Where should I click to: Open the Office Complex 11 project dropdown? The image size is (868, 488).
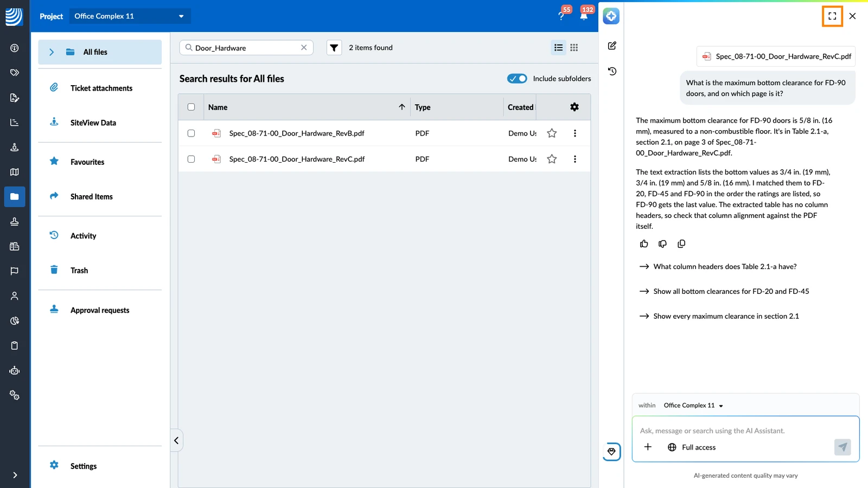pos(130,16)
